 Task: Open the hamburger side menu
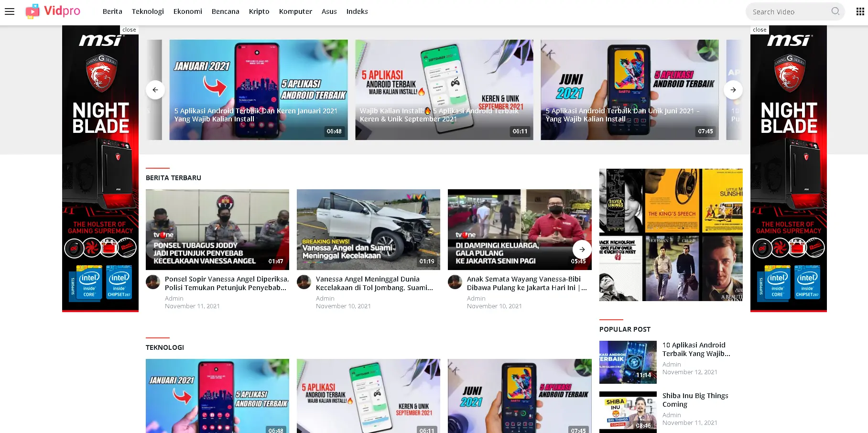point(10,11)
